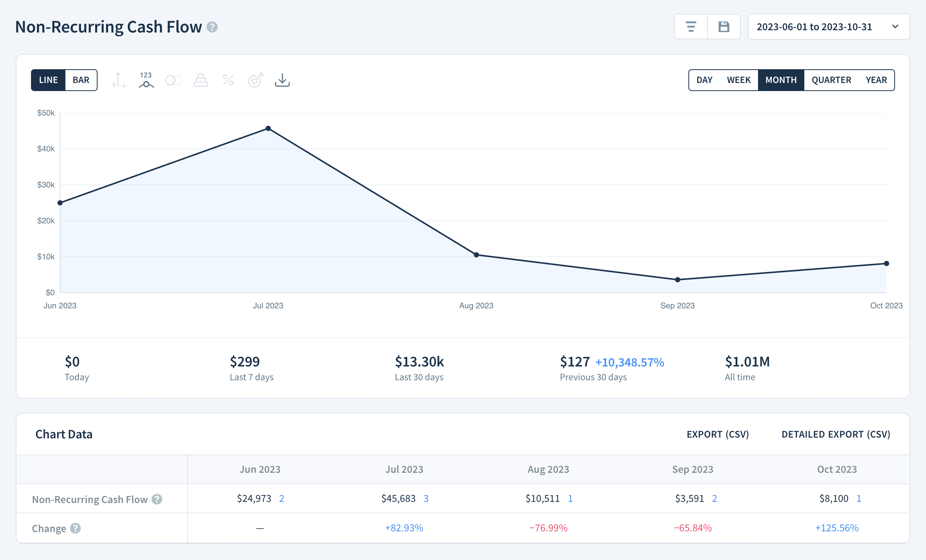Select the show data points 123 icon

click(146, 80)
